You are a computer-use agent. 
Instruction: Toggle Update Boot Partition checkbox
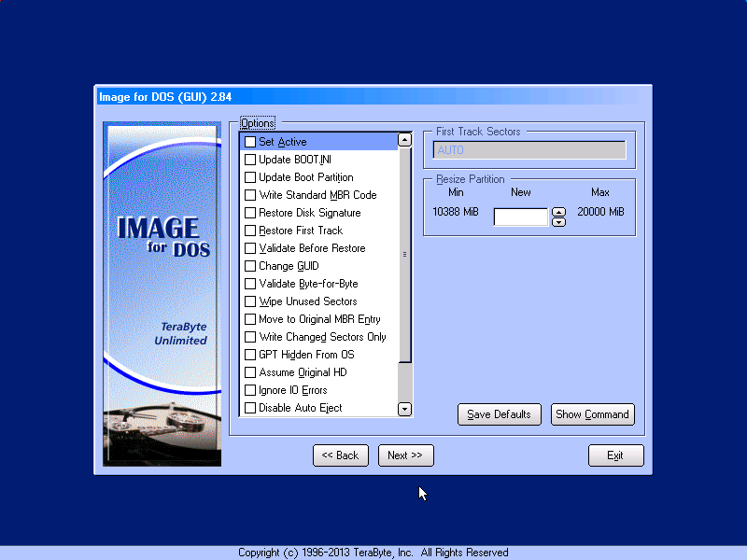250,177
